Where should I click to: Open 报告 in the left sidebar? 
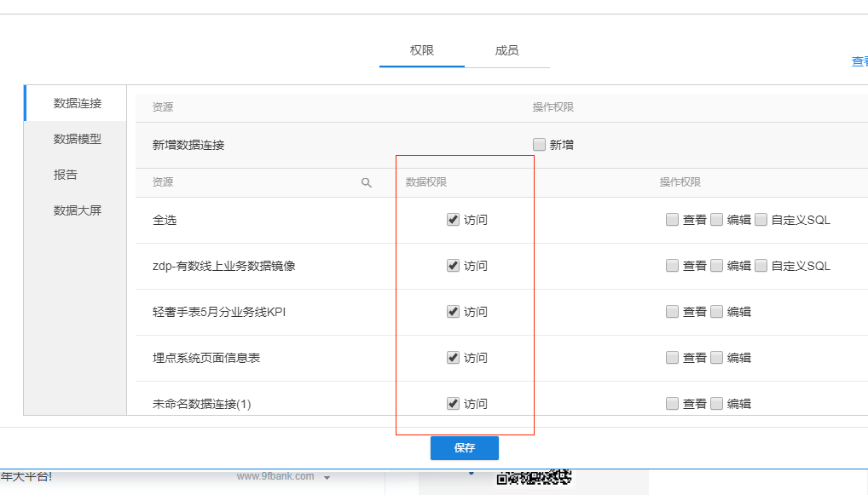click(66, 175)
